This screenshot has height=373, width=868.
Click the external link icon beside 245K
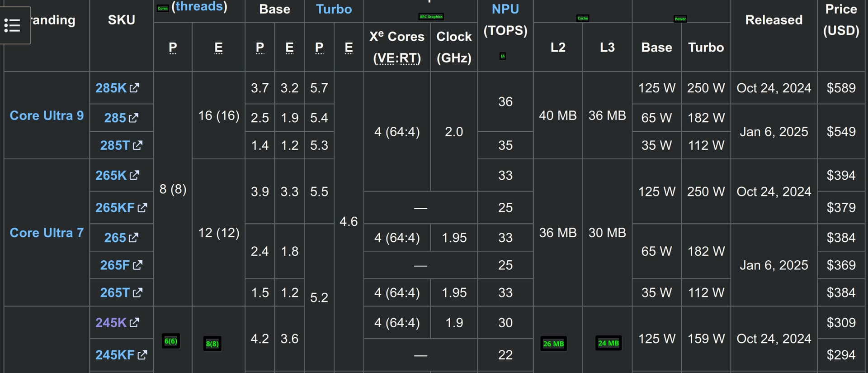(134, 322)
